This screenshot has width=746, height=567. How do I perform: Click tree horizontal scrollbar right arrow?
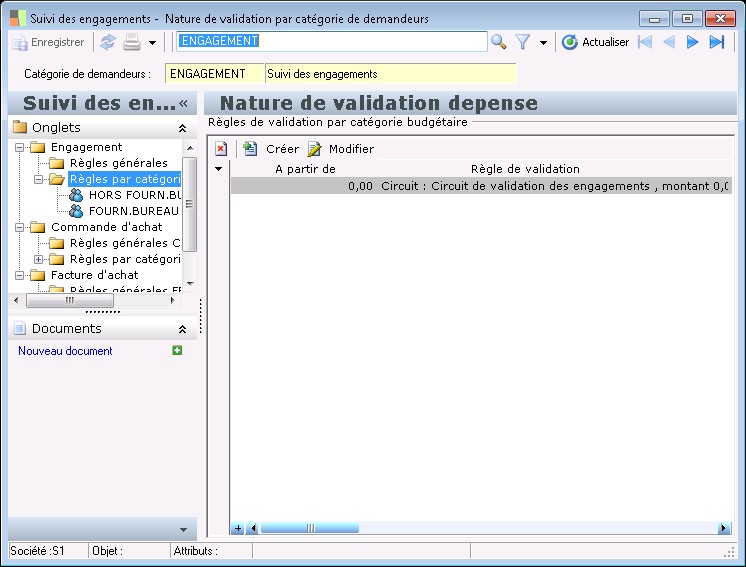point(172,300)
